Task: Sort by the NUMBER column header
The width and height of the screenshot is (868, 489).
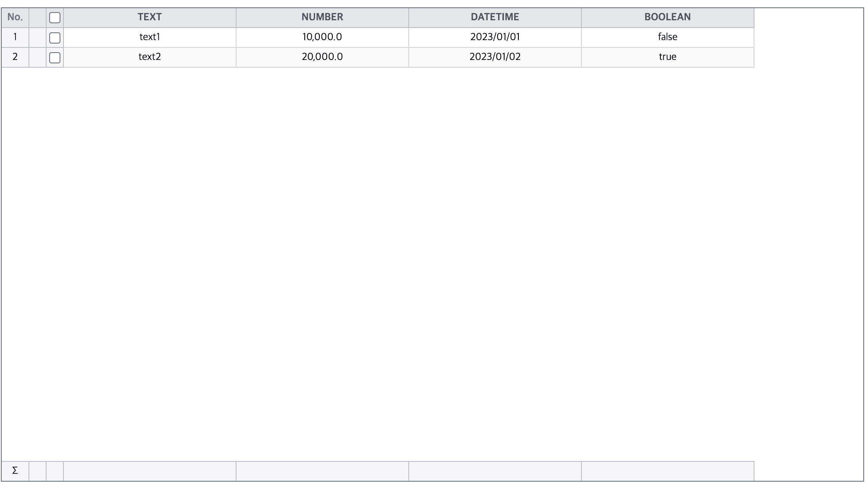Action: click(322, 18)
